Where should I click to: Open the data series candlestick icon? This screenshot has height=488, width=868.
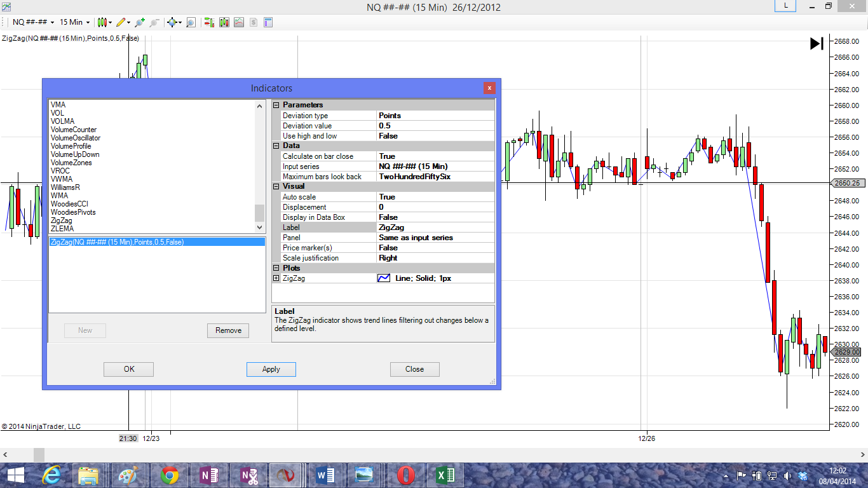224,22
